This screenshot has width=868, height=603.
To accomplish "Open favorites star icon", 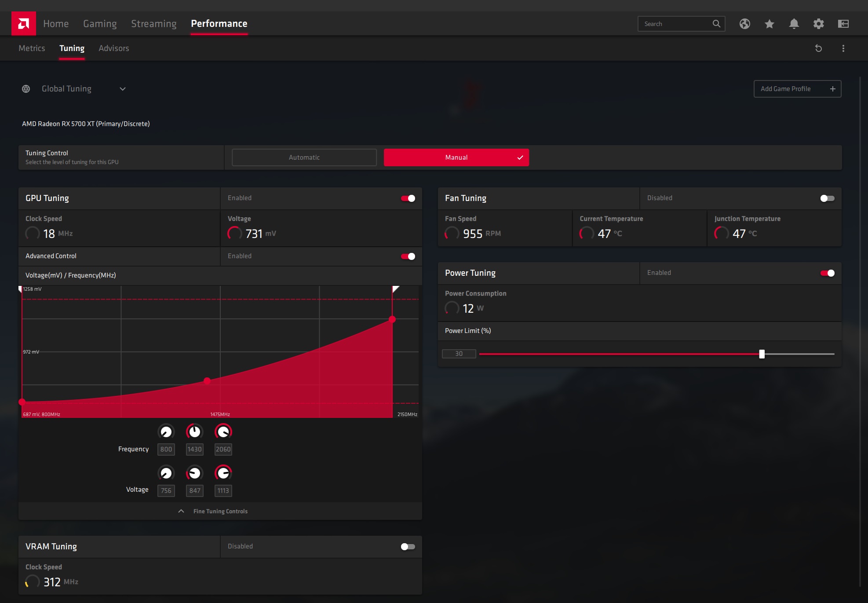I will click(x=769, y=24).
